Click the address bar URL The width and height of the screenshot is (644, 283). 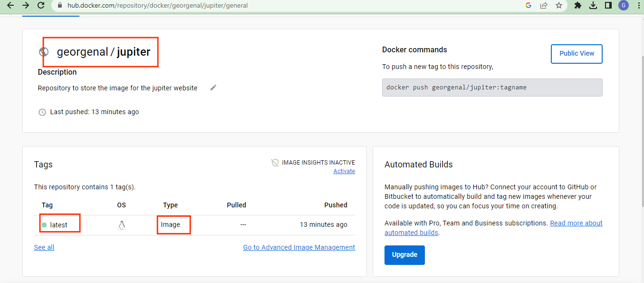(x=157, y=6)
